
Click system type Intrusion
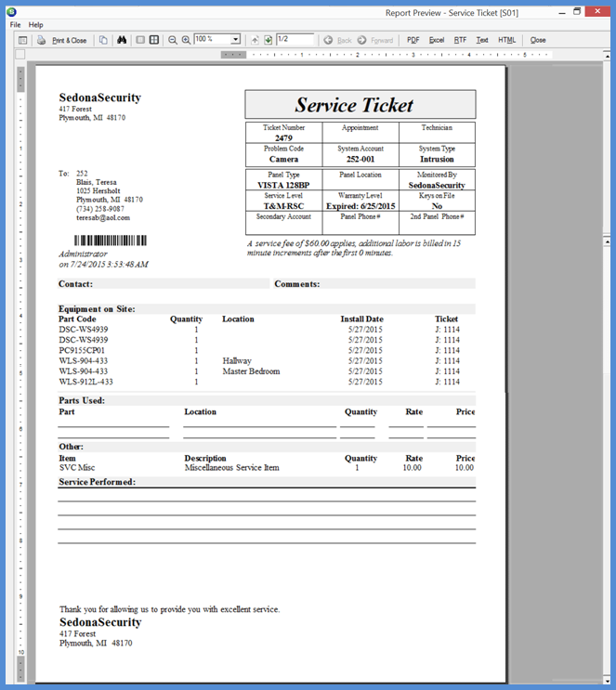click(437, 159)
